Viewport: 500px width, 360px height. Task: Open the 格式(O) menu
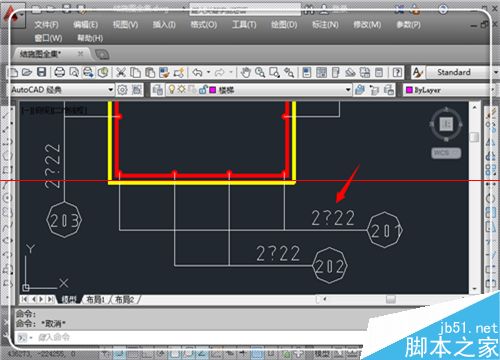(x=204, y=25)
